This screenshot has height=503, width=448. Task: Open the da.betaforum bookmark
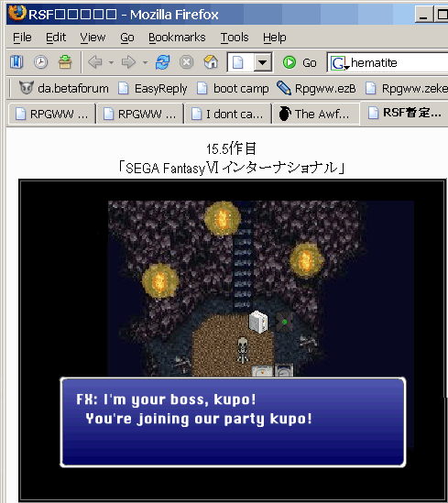click(x=63, y=88)
